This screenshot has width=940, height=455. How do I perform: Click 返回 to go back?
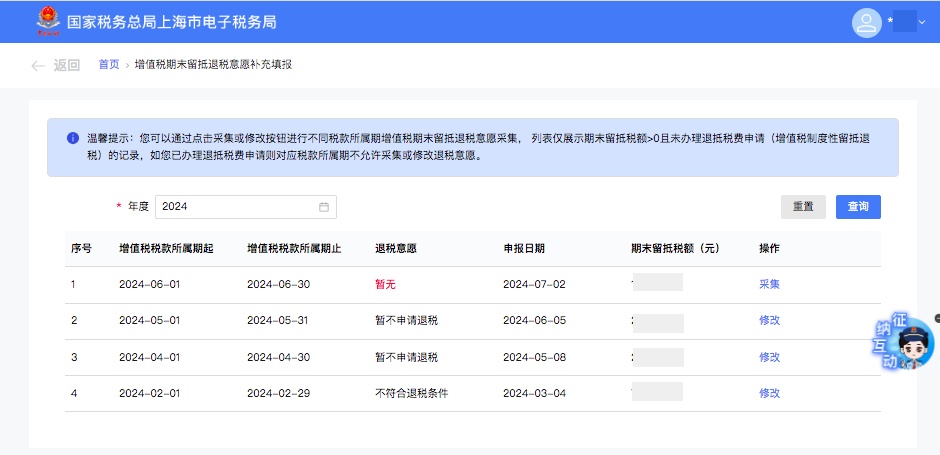66,65
